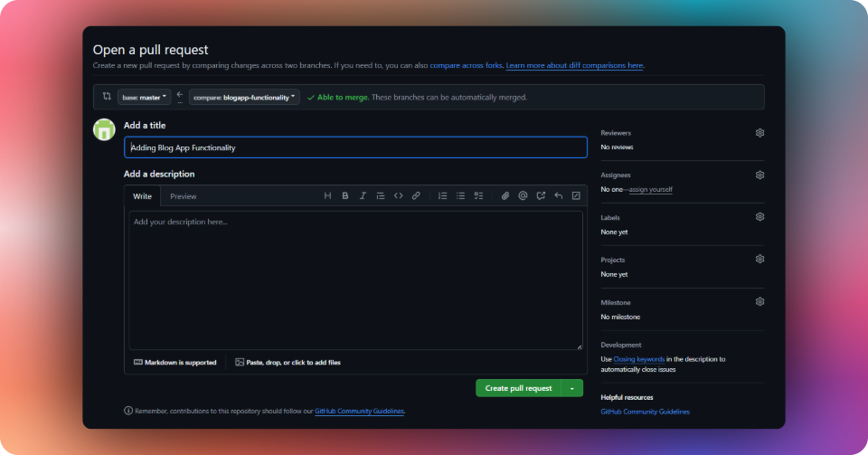The image size is (868, 455).
Task: Insert a saved reply
Action: tap(559, 196)
